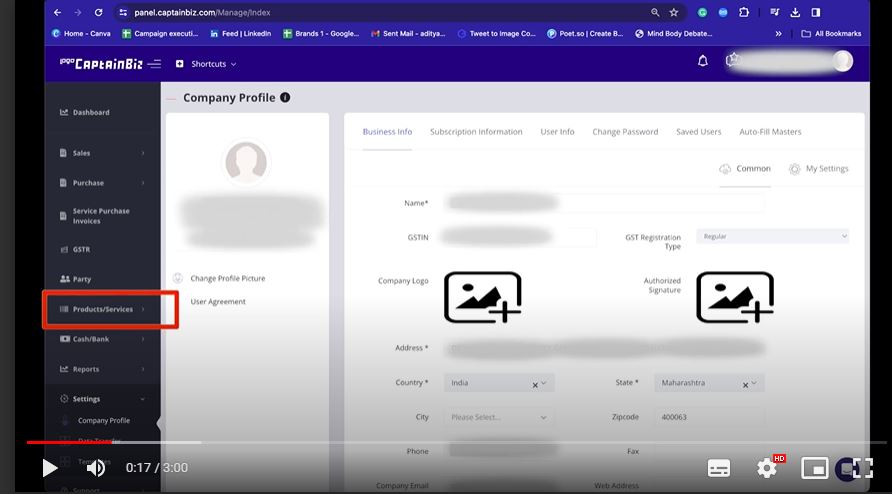Viewport: 892px width, 494px height.
Task: Seek on the video progress bar
Action: 456,442
